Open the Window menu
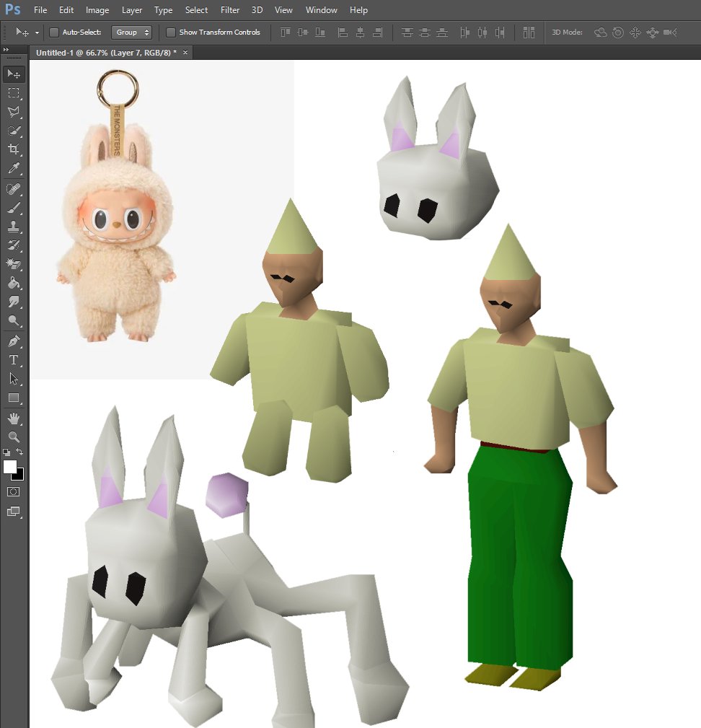701x728 pixels. pos(322,10)
